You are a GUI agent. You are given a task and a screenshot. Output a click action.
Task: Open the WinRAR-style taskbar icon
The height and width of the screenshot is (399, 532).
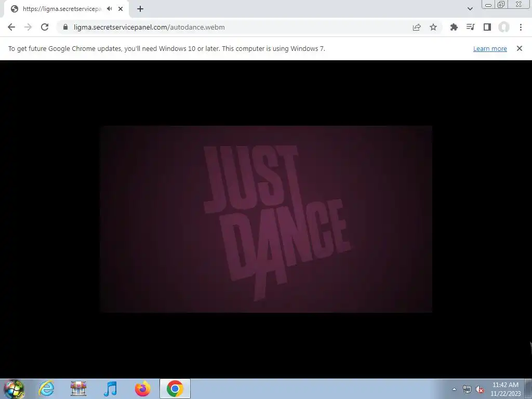[78, 389]
